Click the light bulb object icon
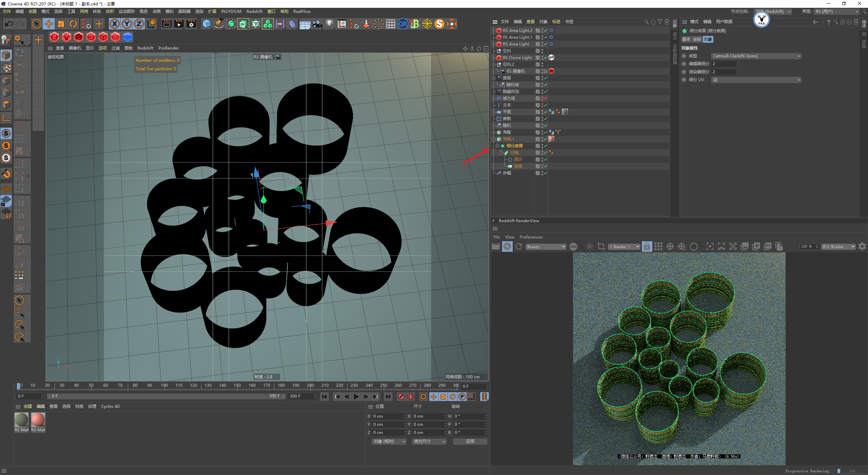Image resolution: width=868 pixels, height=475 pixels. click(329, 24)
